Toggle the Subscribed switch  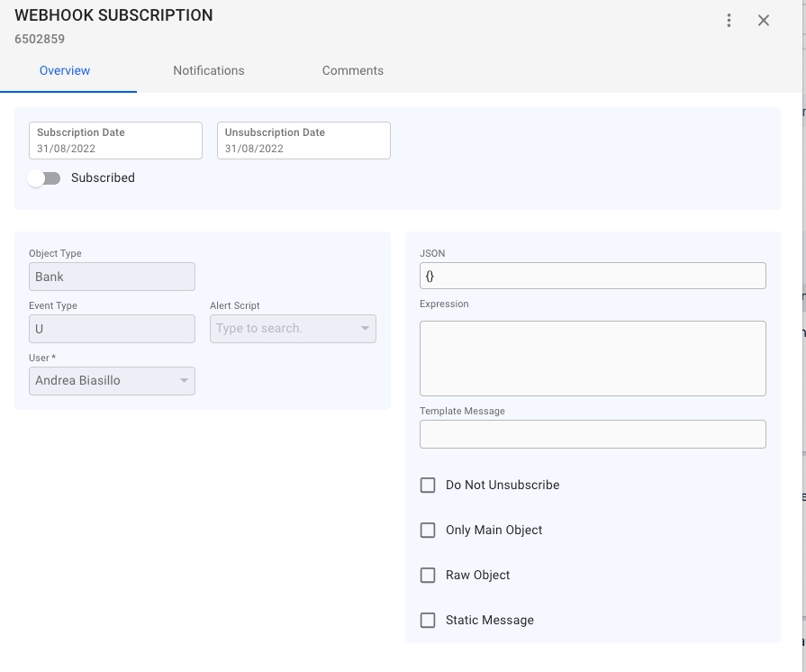[44, 178]
